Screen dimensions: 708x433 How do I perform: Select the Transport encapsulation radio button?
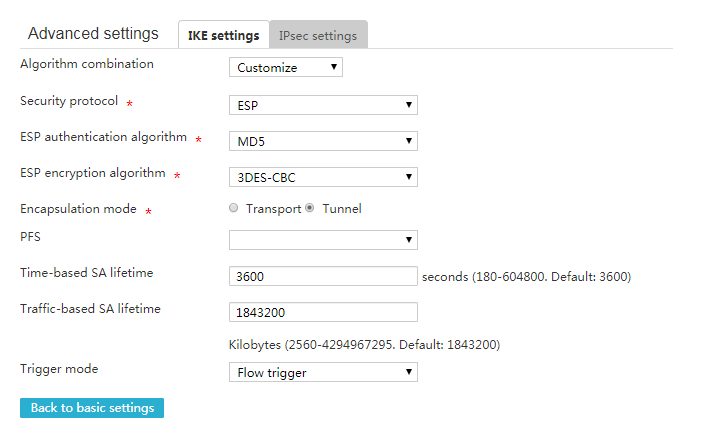pos(233,208)
